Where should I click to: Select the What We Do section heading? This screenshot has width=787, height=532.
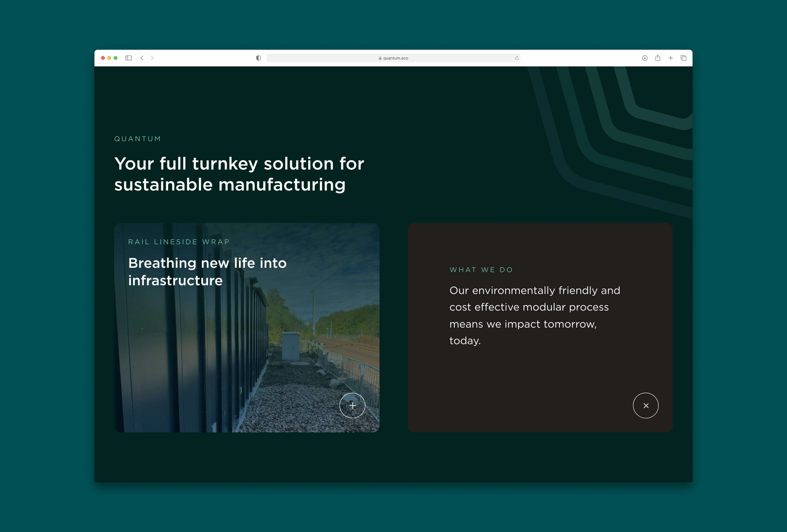[x=481, y=270]
